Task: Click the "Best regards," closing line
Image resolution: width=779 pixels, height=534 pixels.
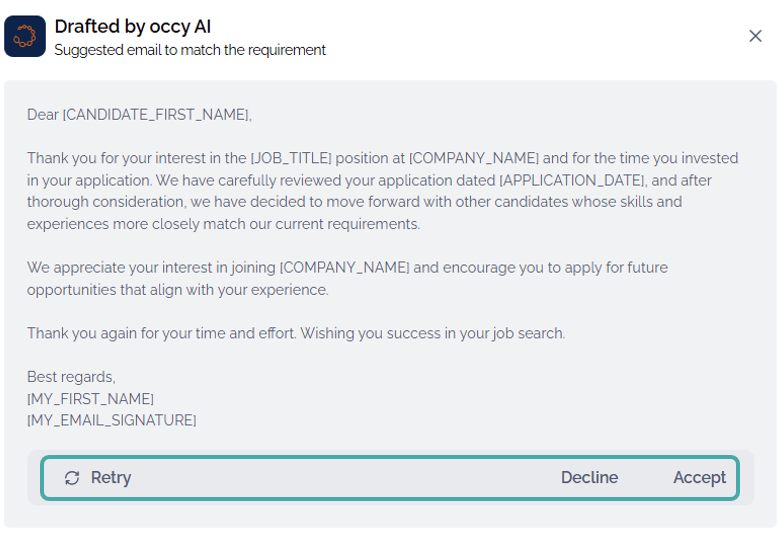Action: coord(71,377)
